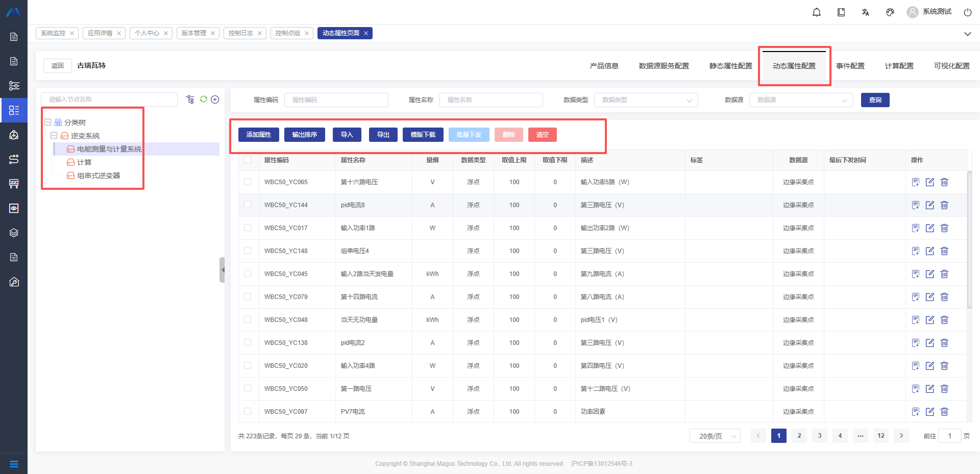
Task: Open the theme palette icon
Action: (890, 12)
